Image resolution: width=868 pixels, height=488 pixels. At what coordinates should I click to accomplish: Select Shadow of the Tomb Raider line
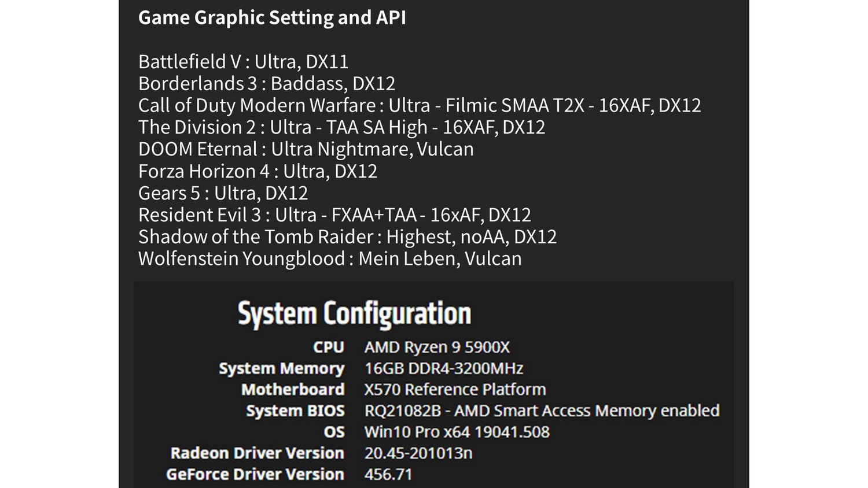pyautogui.click(x=347, y=237)
